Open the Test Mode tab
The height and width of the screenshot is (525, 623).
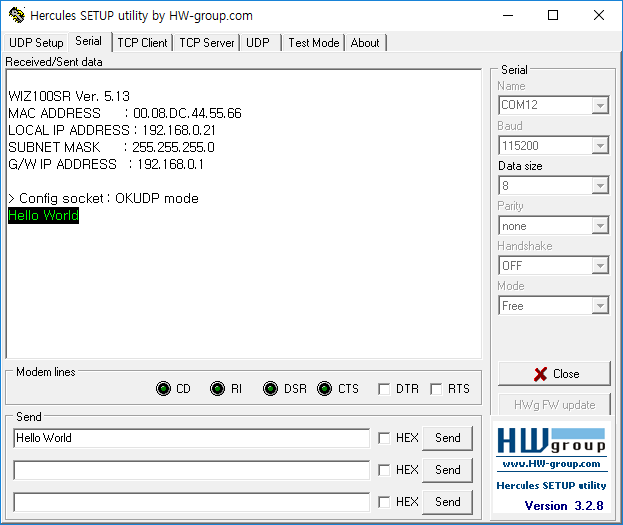pos(314,43)
